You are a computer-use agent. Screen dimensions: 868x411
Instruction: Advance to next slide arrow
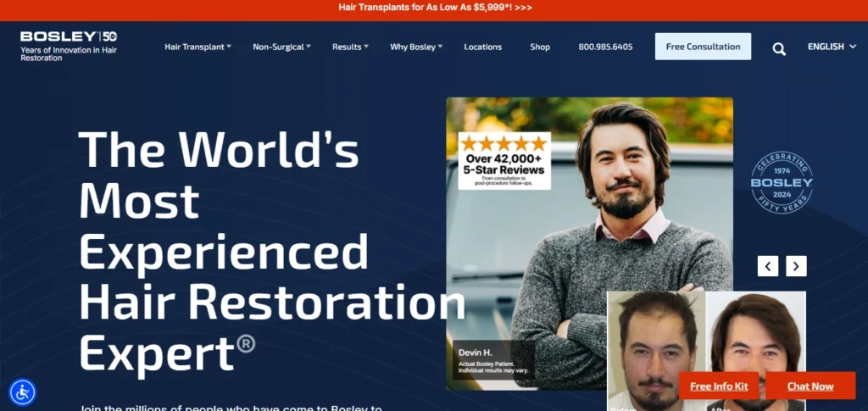pos(796,266)
